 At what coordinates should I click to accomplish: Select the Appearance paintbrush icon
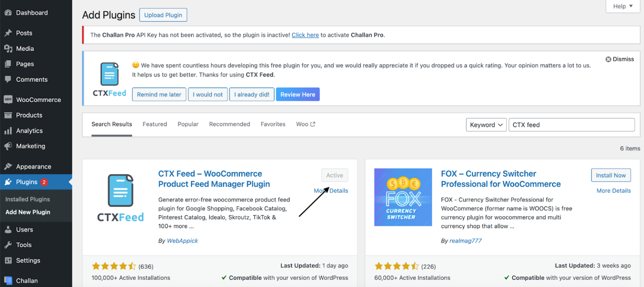(x=8, y=167)
